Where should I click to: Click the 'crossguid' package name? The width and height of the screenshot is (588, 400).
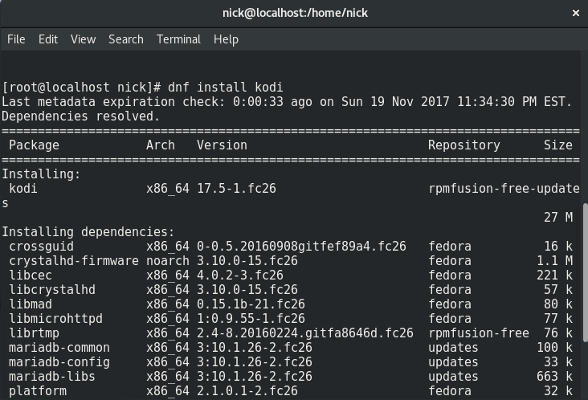(41, 246)
